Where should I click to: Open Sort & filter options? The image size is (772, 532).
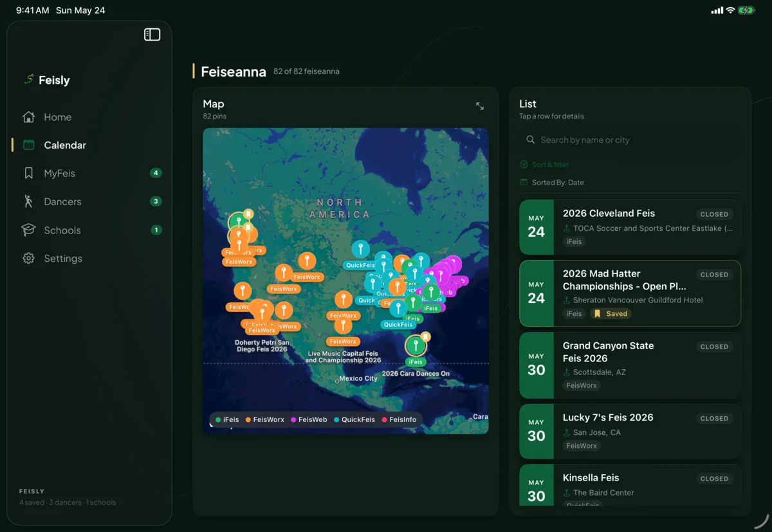click(x=544, y=165)
